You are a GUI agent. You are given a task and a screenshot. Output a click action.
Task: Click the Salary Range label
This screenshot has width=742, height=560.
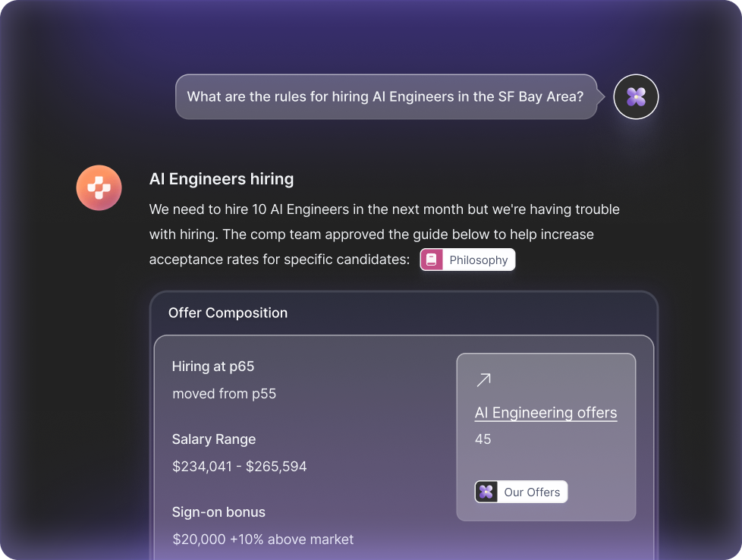tap(214, 439)
